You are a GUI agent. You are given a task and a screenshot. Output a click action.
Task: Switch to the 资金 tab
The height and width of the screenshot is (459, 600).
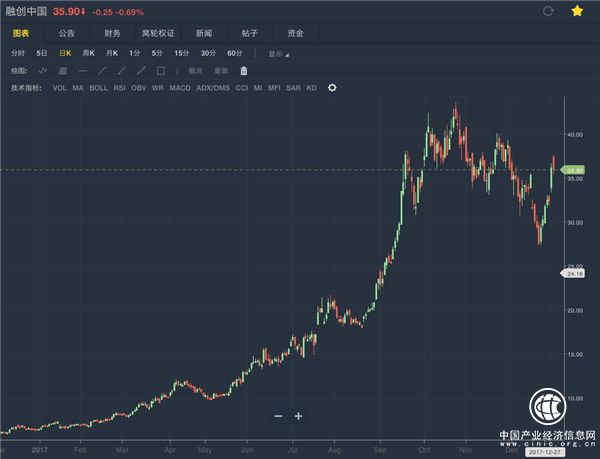pos(296,32)
